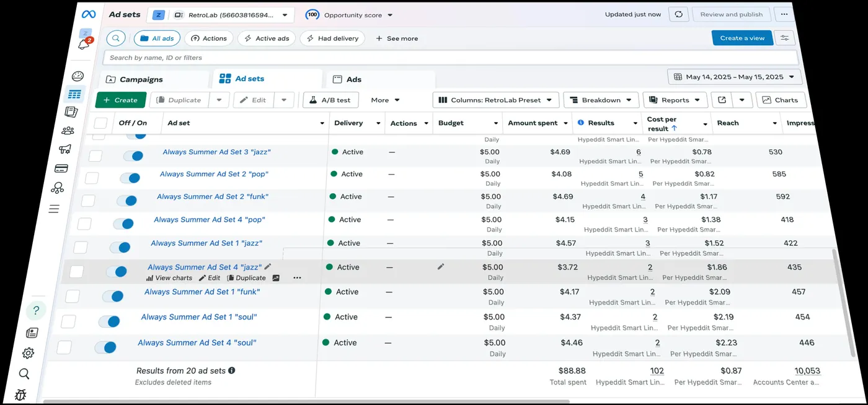Open Advertising settings megaphone icon in sidebar
Screen dimensions: 868x405
click(64, 149)
